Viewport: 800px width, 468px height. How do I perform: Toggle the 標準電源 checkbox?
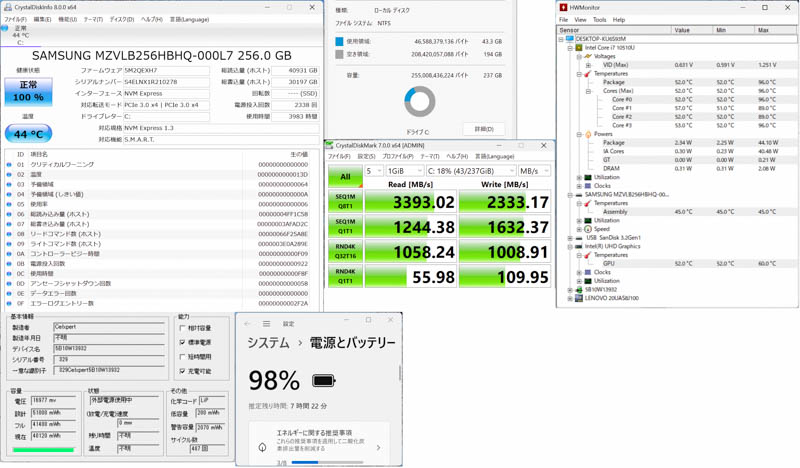(x=183, y=342)
